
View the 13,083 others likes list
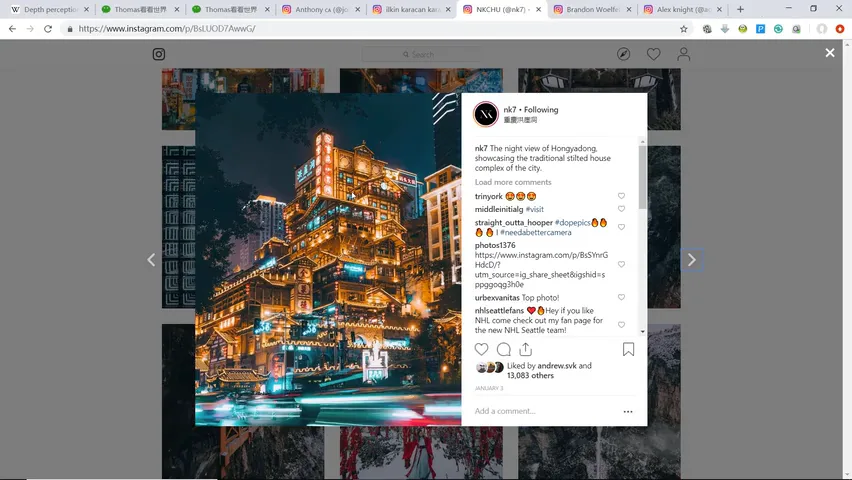coord(530,376)
